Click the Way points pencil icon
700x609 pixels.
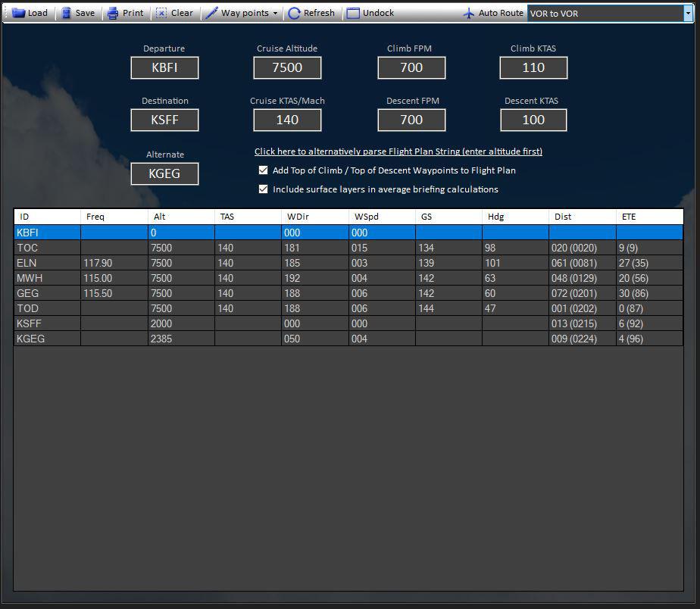[212, 13]
